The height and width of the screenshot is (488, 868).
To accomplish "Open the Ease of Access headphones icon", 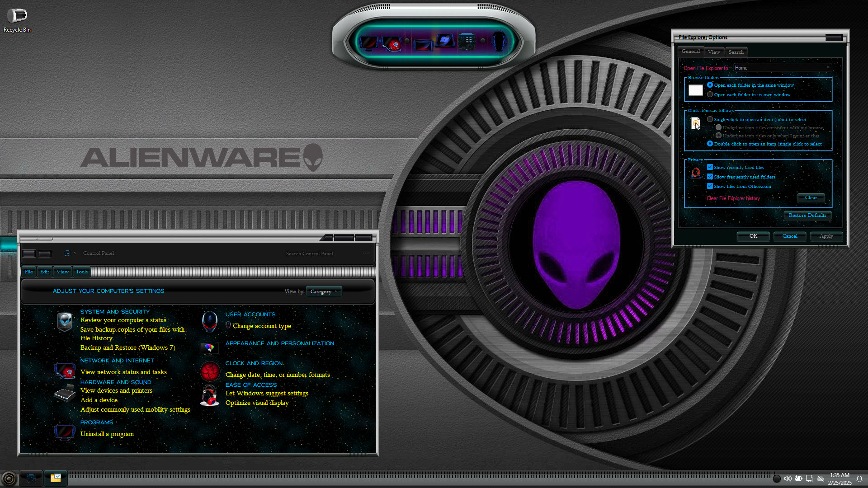I will (209, 395).
